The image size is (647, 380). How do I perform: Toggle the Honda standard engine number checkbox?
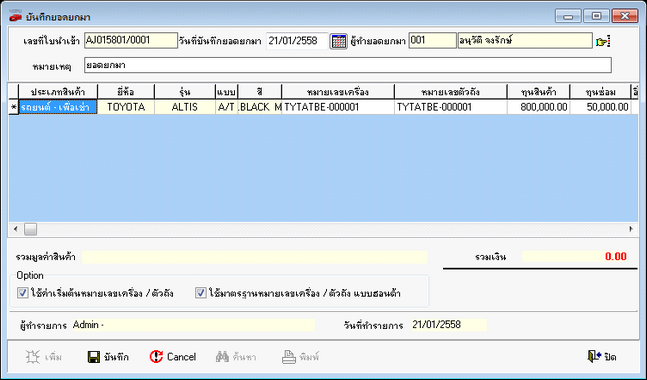tap(201, 293)
